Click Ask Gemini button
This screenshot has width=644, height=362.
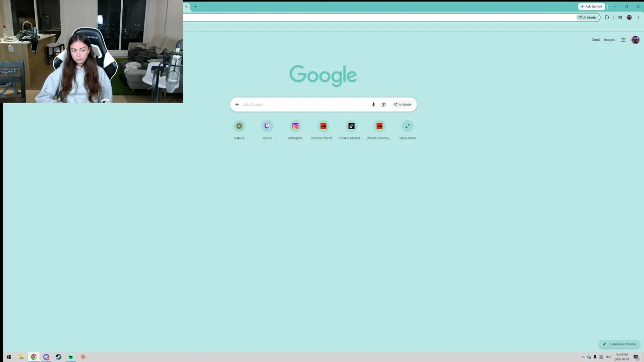click(591, 7)
